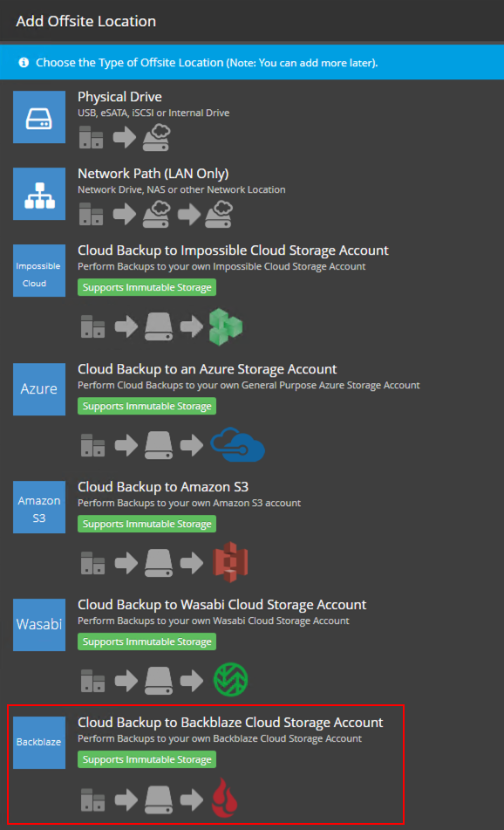Click the green Wasabi circular logo

(x=230, y=680)
